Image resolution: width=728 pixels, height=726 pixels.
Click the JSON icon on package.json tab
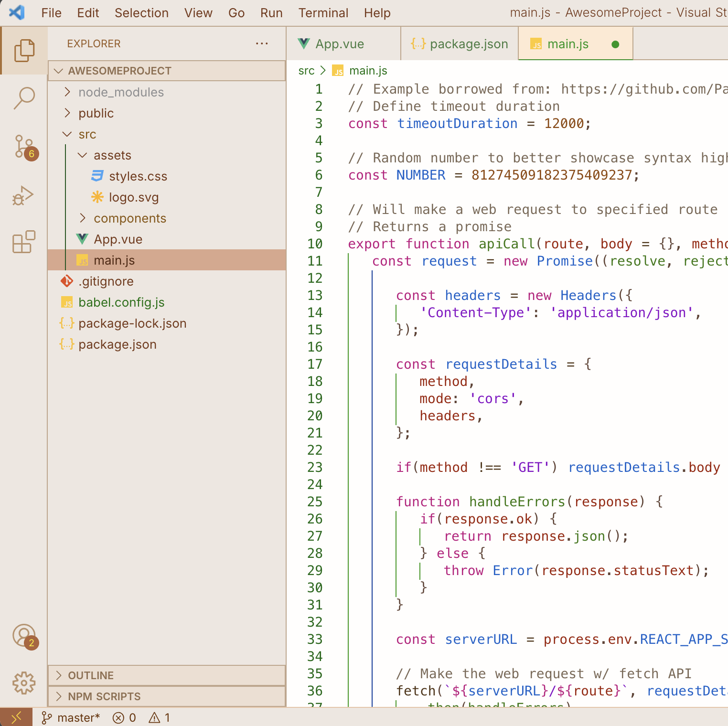418,44
